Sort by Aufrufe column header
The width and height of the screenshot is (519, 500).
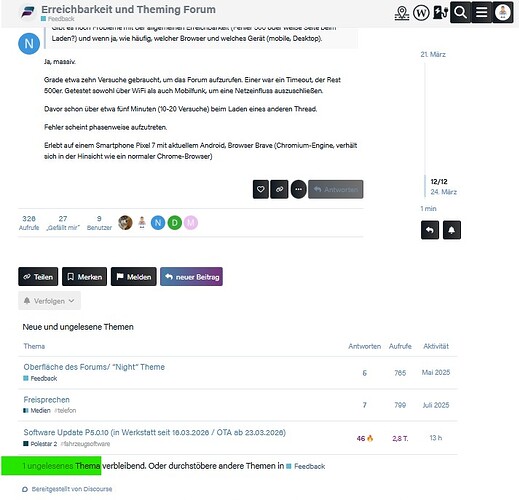coord(400,346)
